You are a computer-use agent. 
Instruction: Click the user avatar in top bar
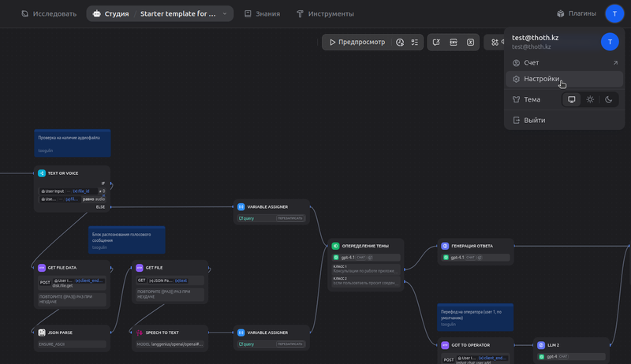click(x=614, y=14)
